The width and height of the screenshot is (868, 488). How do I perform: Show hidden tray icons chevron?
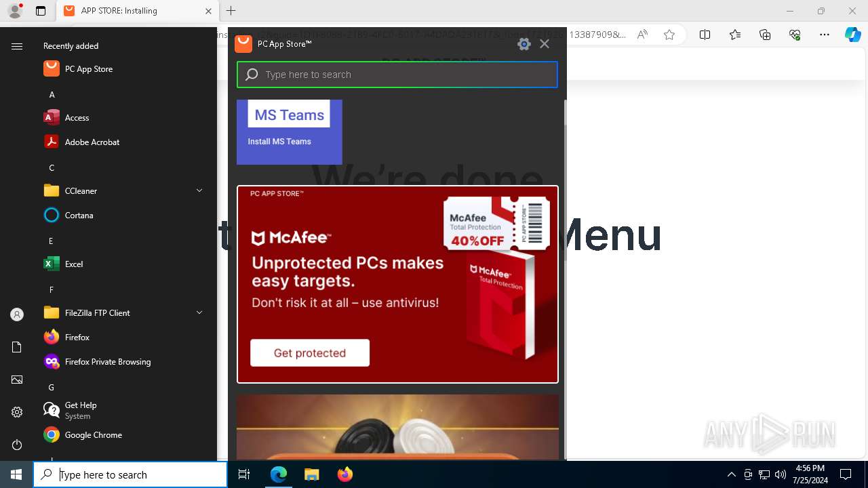(732, 474)
